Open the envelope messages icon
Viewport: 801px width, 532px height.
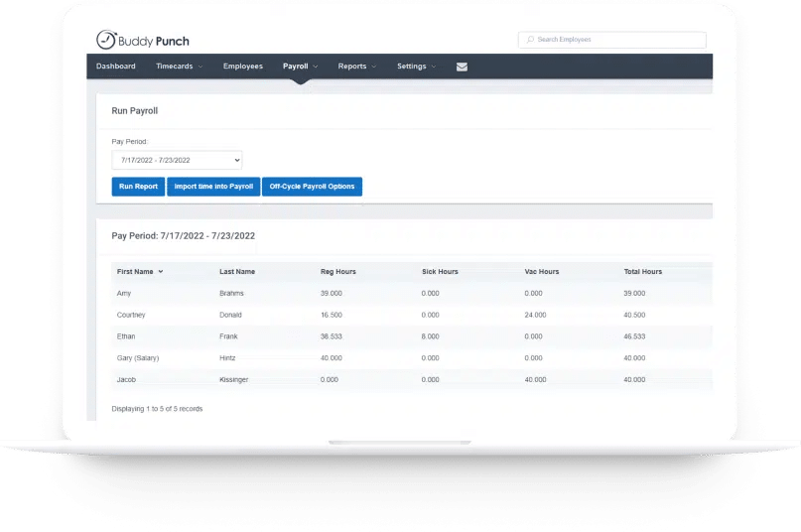462,66
